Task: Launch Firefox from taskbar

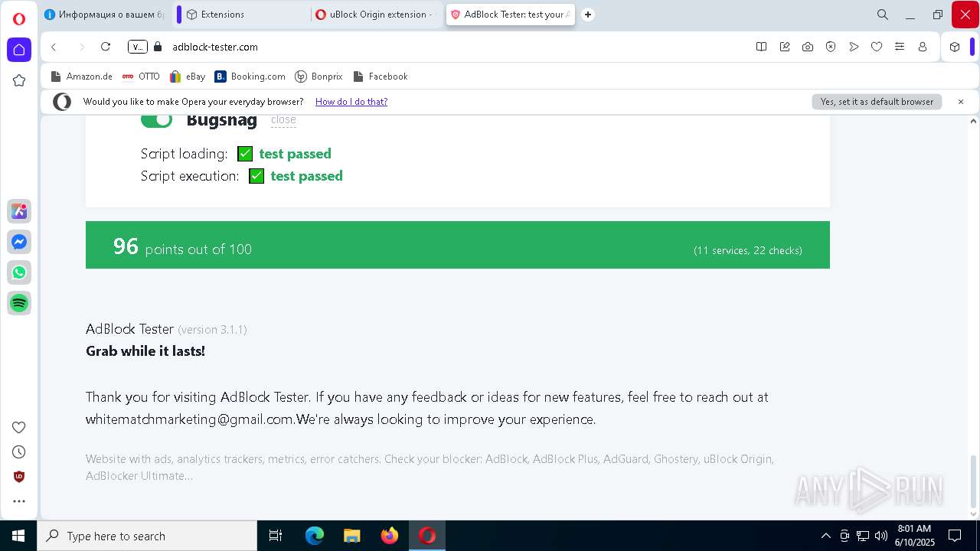Action: tap(389, 536)
